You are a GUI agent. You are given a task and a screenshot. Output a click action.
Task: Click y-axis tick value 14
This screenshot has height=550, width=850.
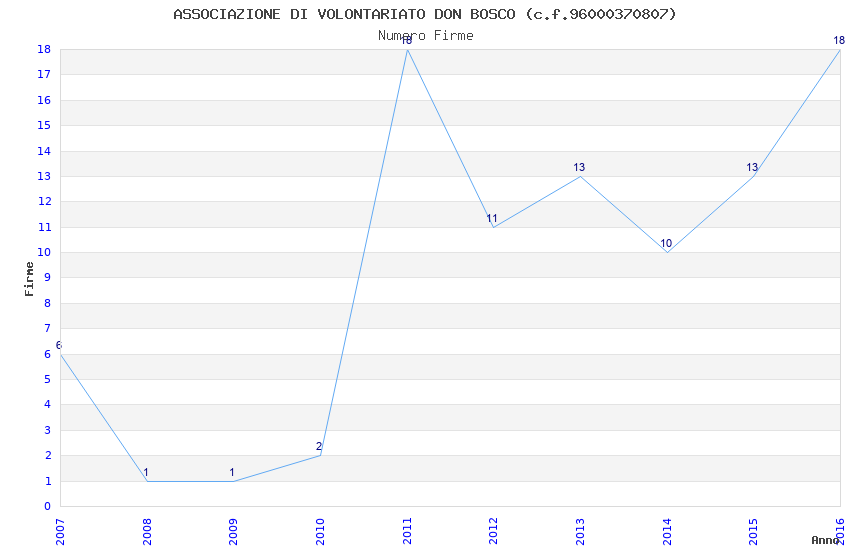(44, 151)
